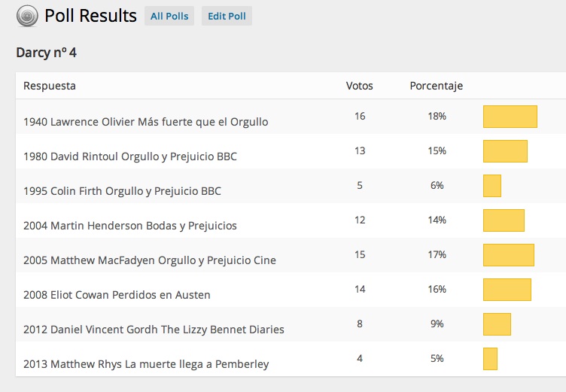Click the 18% yellow result bar
The width and height of the screenshot is (566, 392).
pos(510,117)
